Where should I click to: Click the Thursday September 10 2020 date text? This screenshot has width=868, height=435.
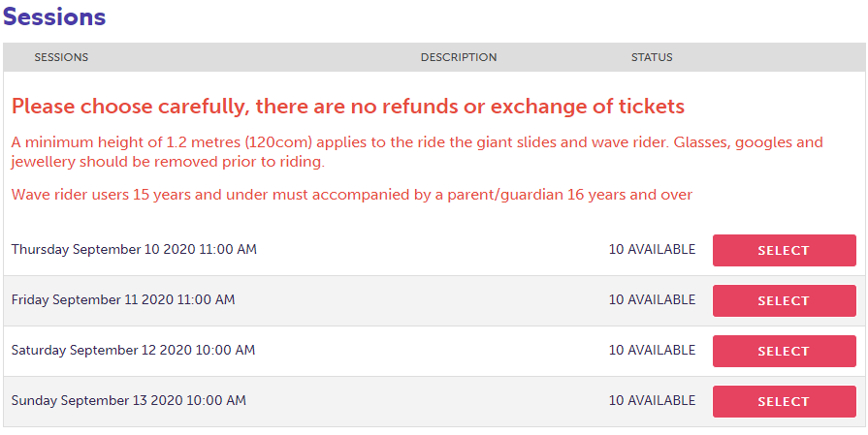click(x=134, y=250)
